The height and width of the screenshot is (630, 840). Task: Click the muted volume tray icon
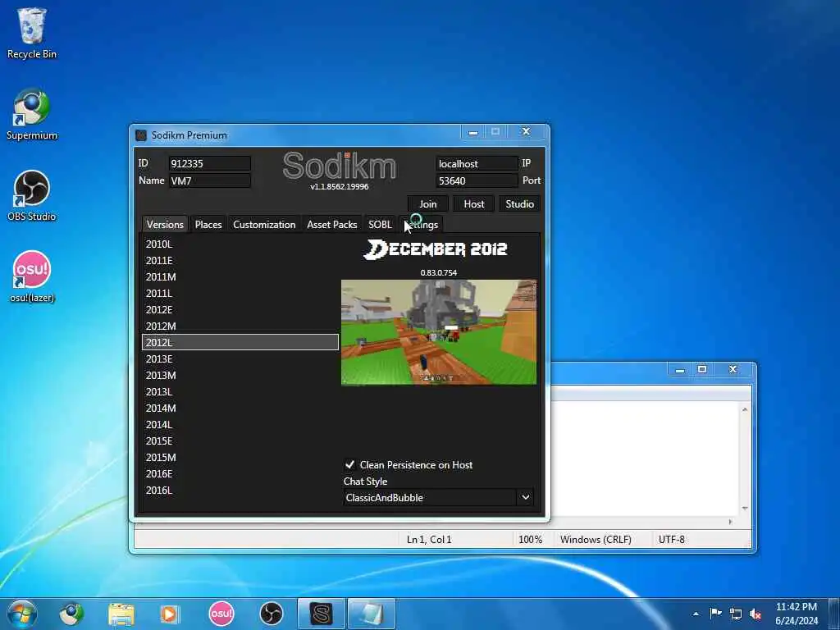click(x=756, y=614)
